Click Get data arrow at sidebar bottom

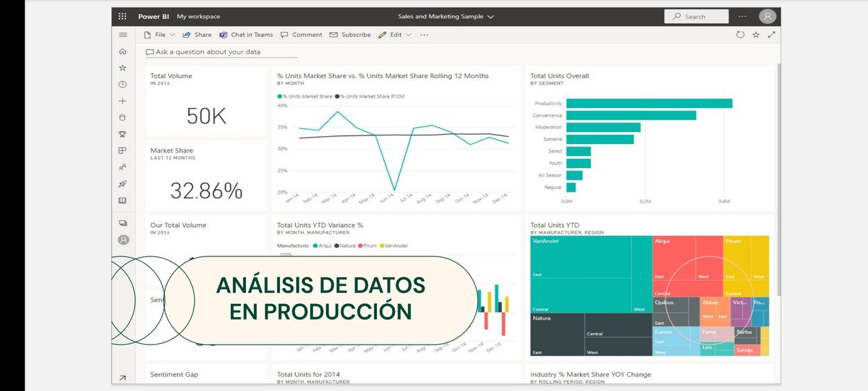[123, 377]
